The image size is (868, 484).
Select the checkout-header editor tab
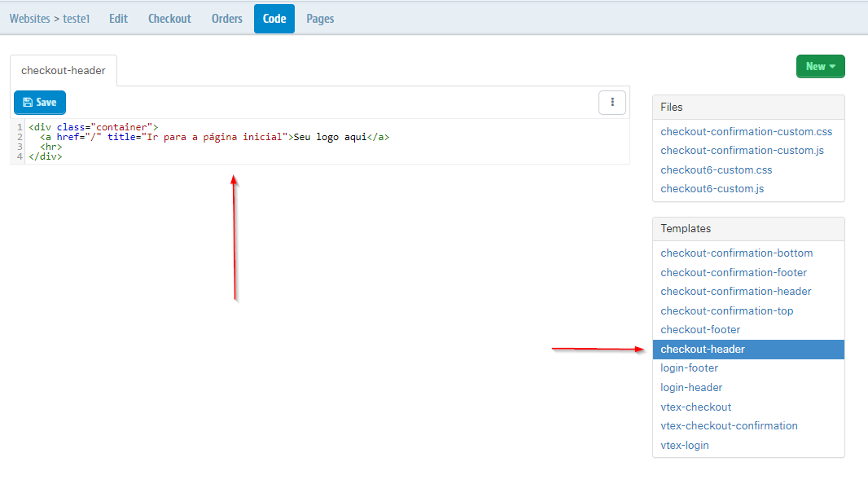(63, 70)
